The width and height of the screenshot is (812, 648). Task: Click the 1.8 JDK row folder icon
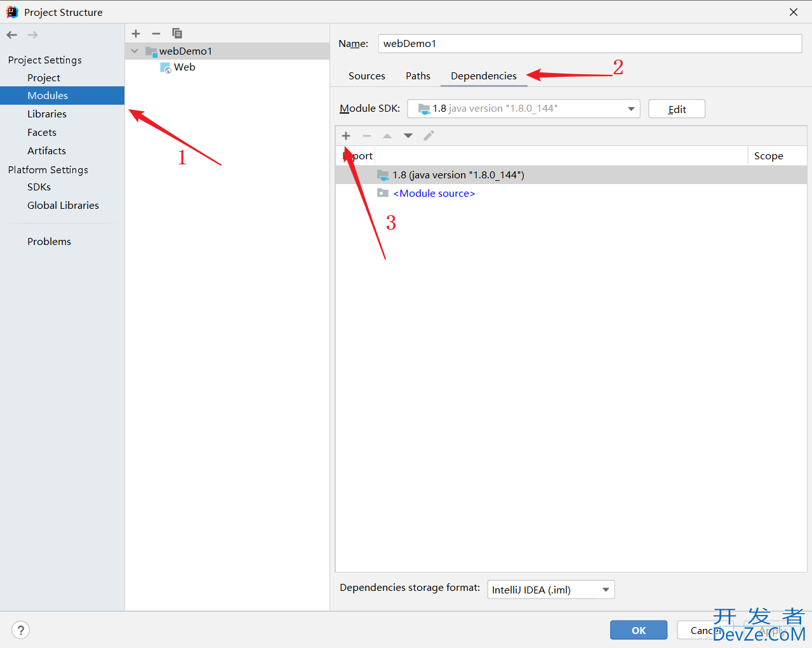(x=383, y=175)
